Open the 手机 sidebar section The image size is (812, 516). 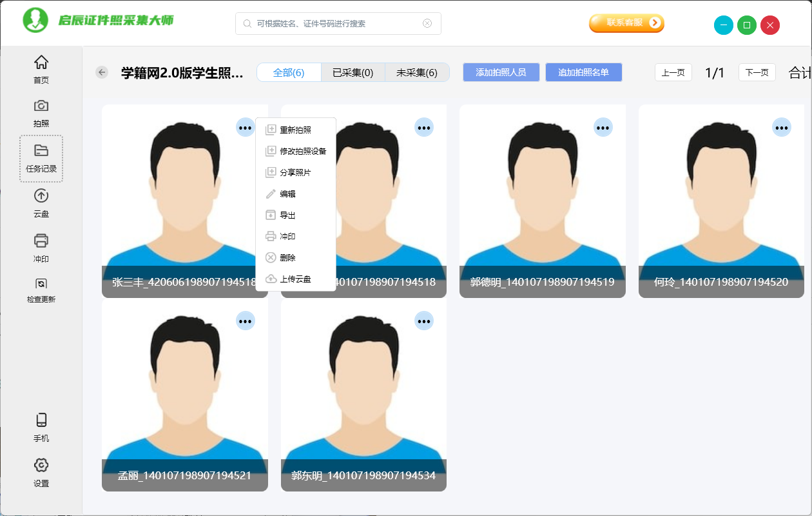41,428
